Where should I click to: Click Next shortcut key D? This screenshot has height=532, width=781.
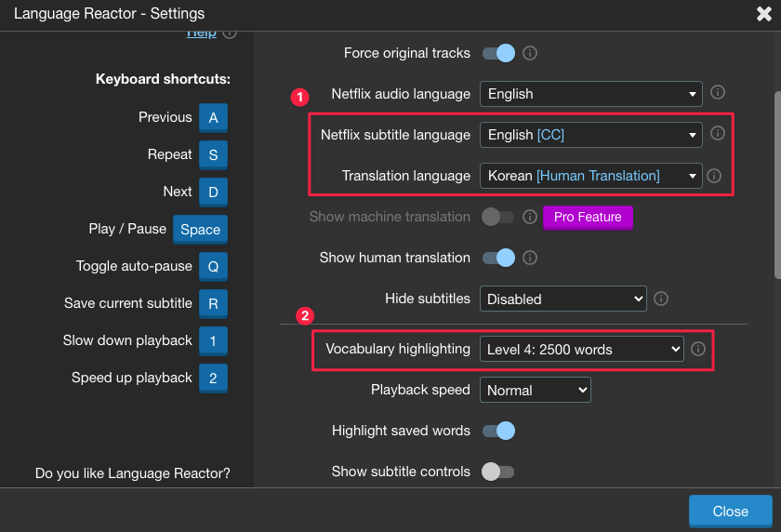pyautogui.click(x=213, y=192)
